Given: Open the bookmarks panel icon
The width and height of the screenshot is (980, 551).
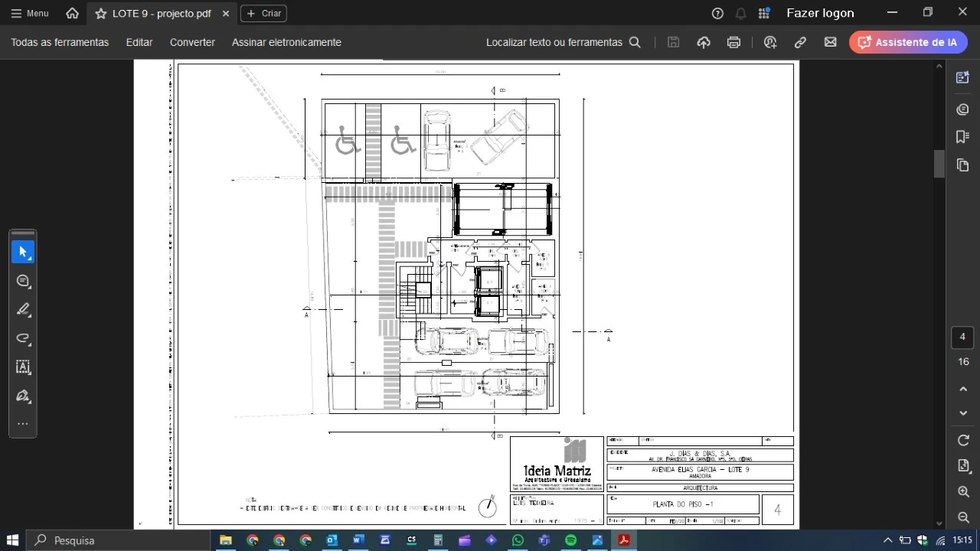Looking at the screenshot, I should [x=962, y=137].
